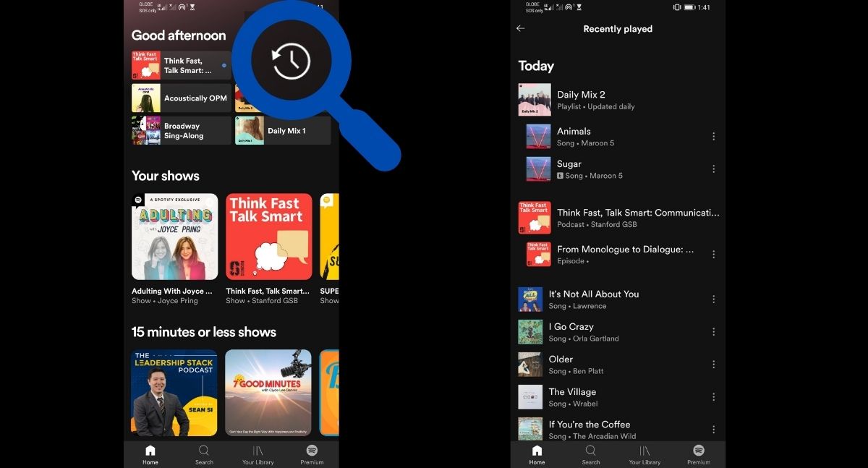The height and width of the screenshot is (468, 868).
Task: Select the Adulting With Joyce Pring show cover
Action: [174, 237]
